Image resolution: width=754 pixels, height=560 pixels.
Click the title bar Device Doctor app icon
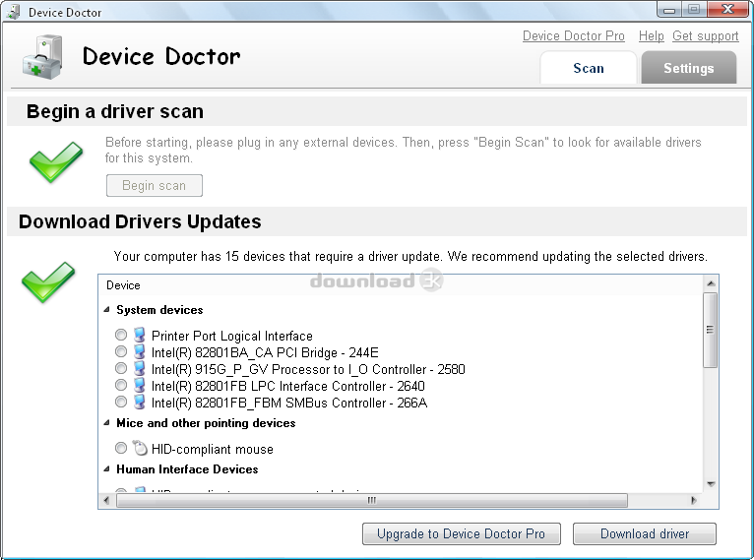(x=14, y=12)
